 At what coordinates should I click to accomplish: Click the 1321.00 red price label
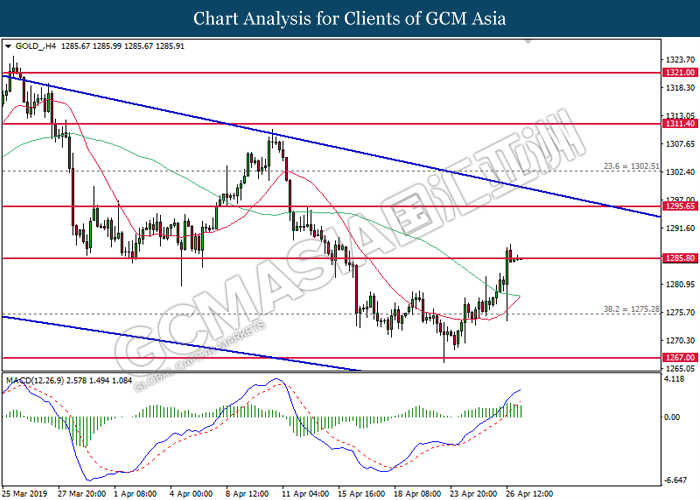point(679,73)
